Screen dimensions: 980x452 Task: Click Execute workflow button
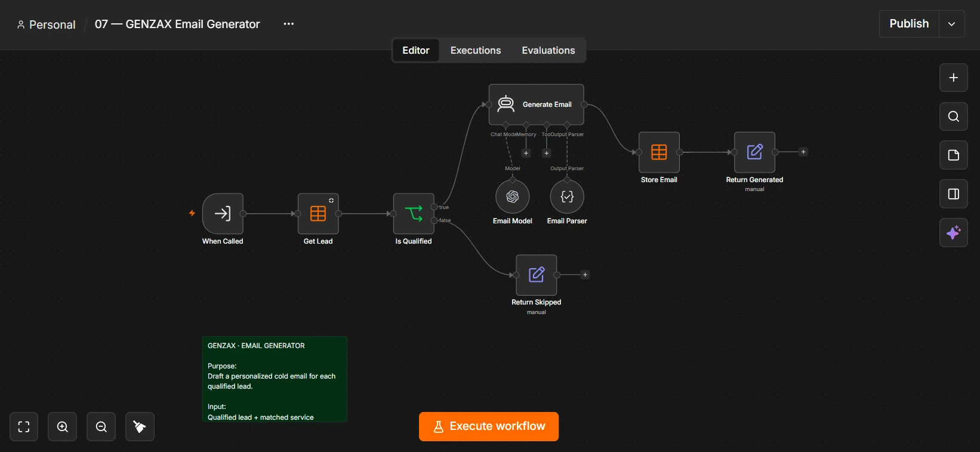[x=489, y=426]
